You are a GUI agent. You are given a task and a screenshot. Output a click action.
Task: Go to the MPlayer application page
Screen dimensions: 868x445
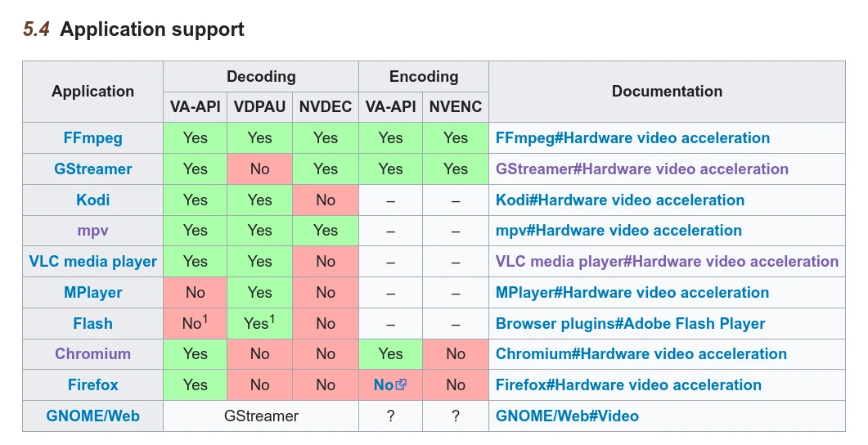click(92, 293)
